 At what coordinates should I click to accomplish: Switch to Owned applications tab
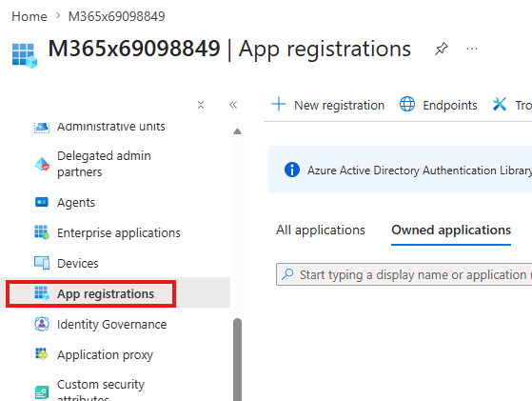(x=451, y=230)
